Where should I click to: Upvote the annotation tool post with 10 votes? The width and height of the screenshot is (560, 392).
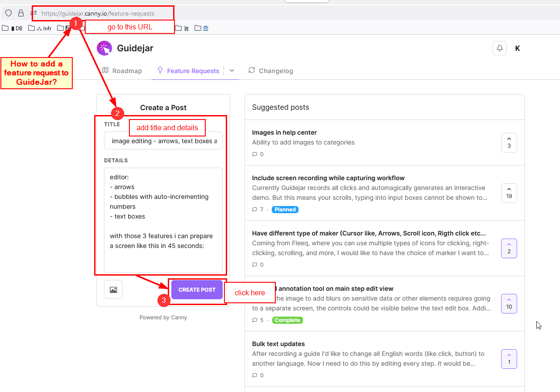point(509,304)
